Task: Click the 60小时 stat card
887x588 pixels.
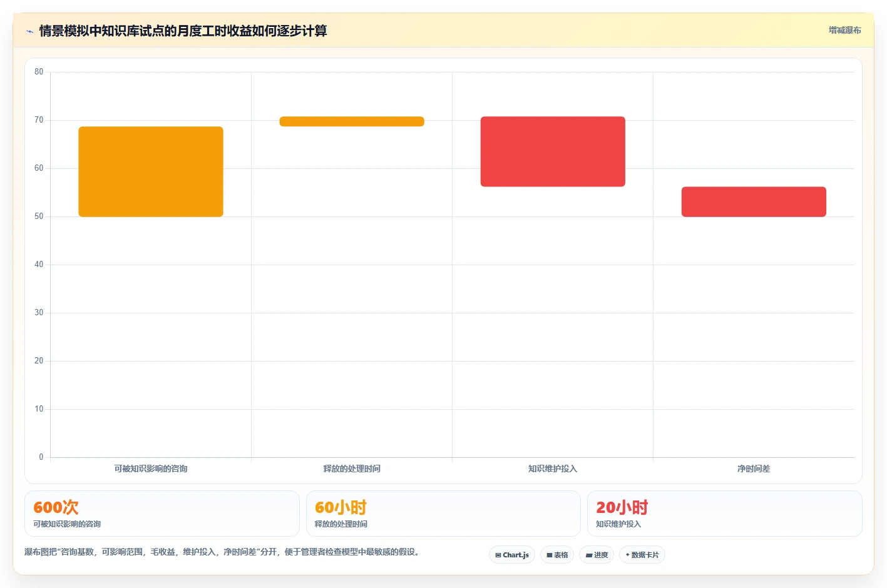Action: (443, 514)
